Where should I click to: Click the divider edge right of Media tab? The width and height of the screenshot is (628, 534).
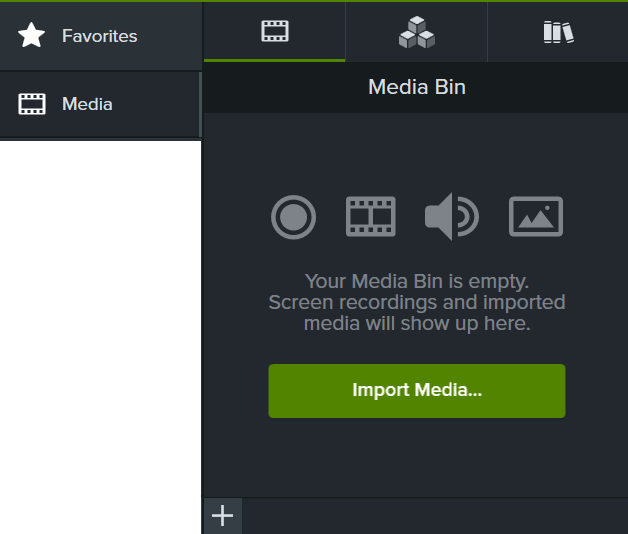(x=200, y=104)
